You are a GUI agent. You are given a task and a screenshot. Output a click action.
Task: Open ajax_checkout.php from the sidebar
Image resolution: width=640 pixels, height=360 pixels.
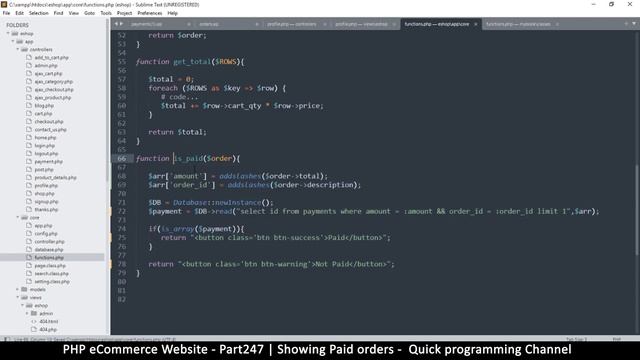pos(54,89)
